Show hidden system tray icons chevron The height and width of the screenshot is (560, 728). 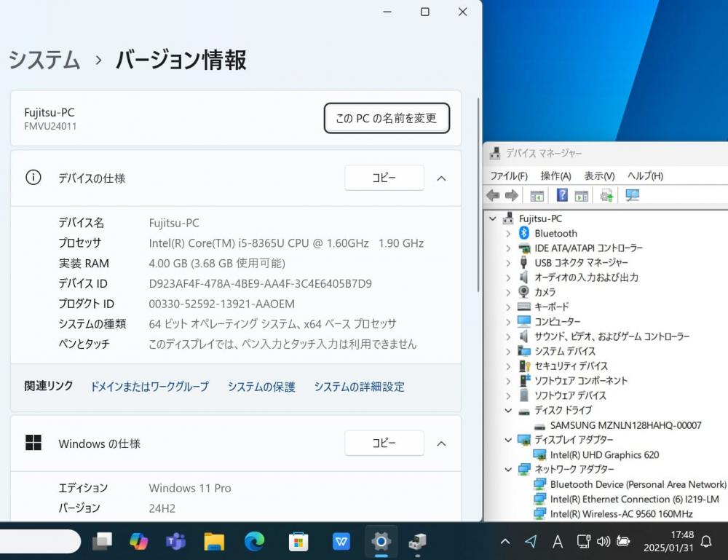(x=505, y=541)
